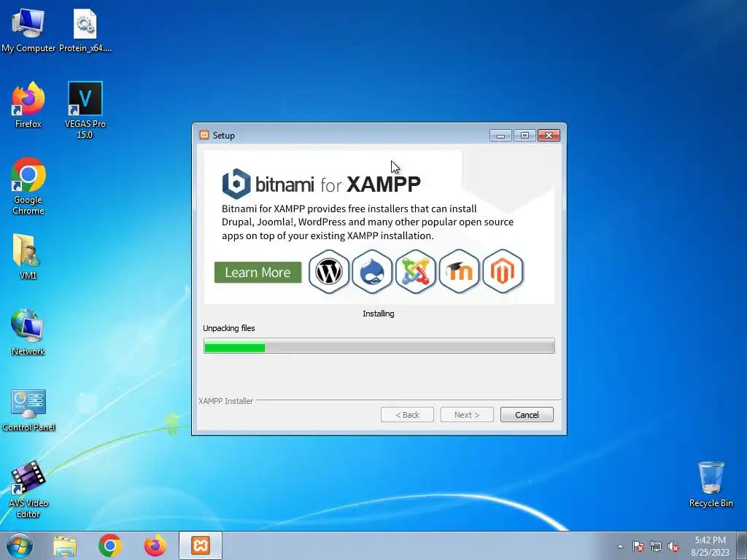Click the WordPress logo icon
This screenshot has width=747, height=560.
click(x=329, y=271)
